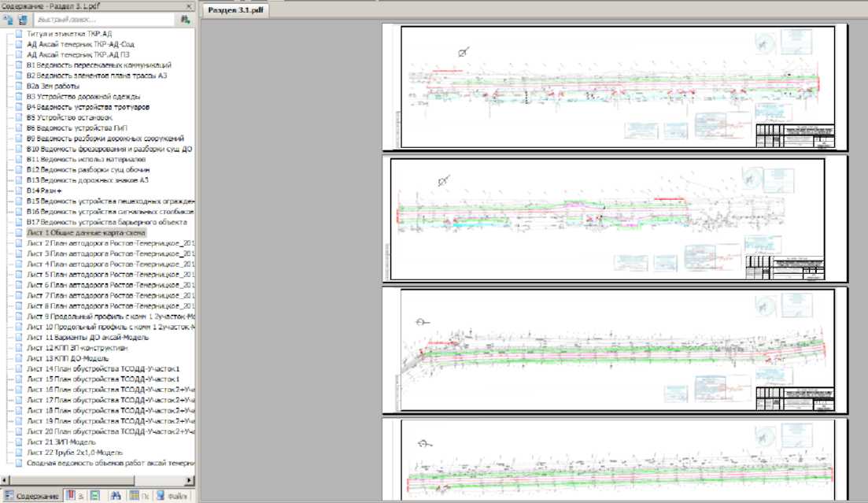
Task: Click the first bookmark tool icon left of quick search
Action: tap(8, 20)
